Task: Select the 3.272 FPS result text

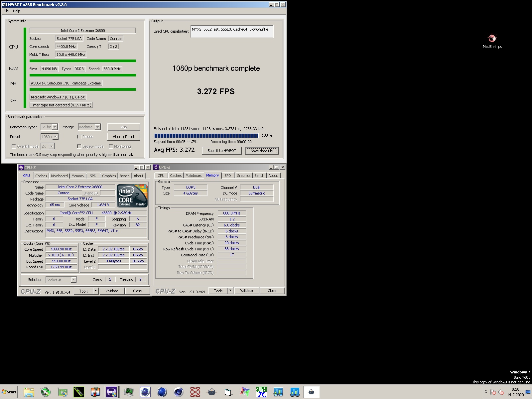Action: coord(216,91)
